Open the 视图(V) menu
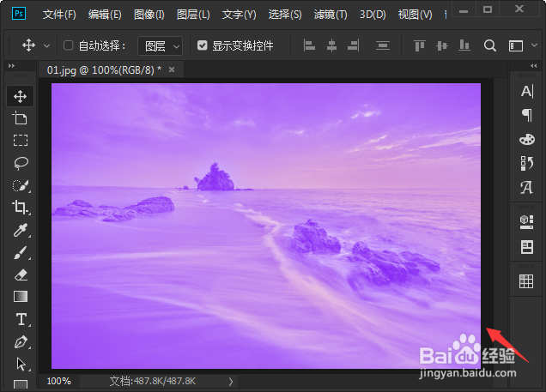546x392 pixels. [x=415, y=15]
